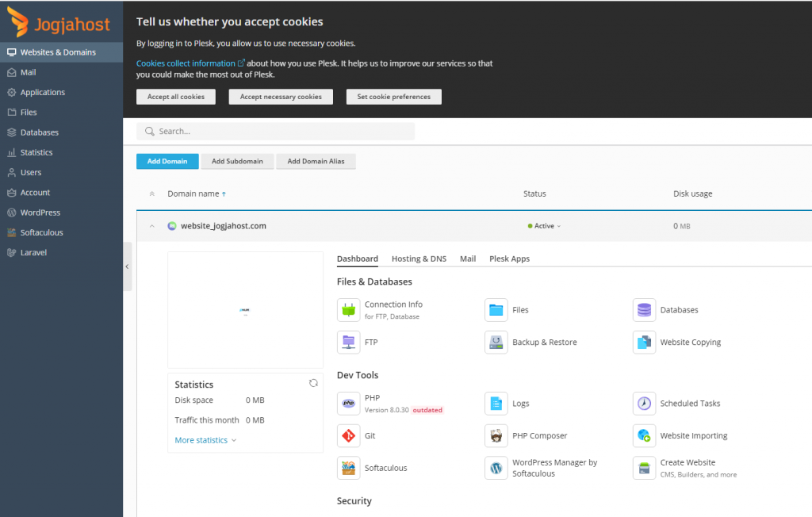Screen dimensions: 812x517
Task: Go to Laravel in sidebar
Action: click(x=61, y=253)
